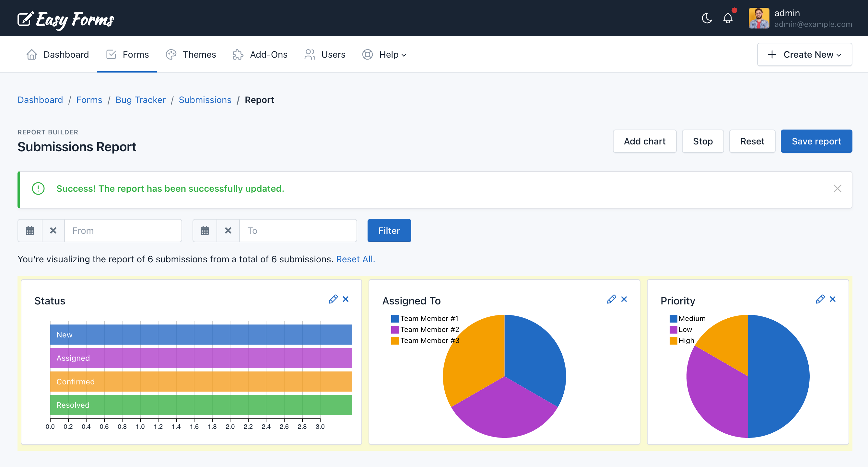Image resolution: width=868 pixels, height=467 pixels.
Task: Expand the Create New dropdown
Action: 804,54
